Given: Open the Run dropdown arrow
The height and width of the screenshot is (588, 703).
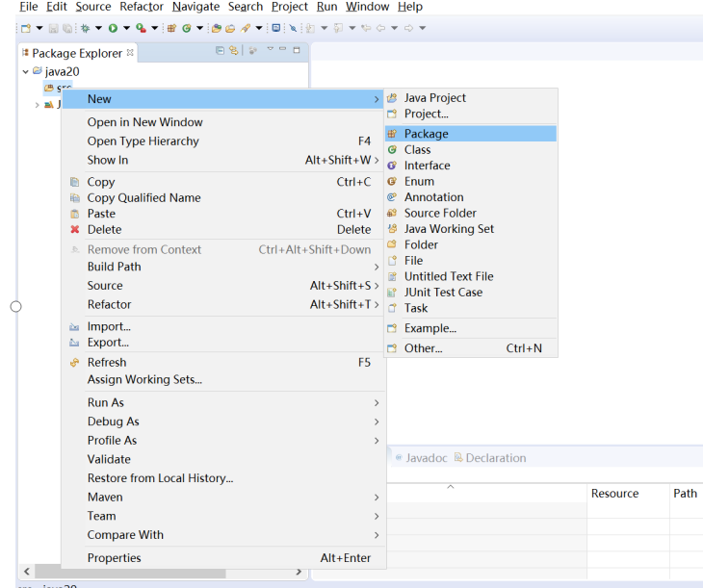Looking at the screenshot, I should (x=126, y=28).
